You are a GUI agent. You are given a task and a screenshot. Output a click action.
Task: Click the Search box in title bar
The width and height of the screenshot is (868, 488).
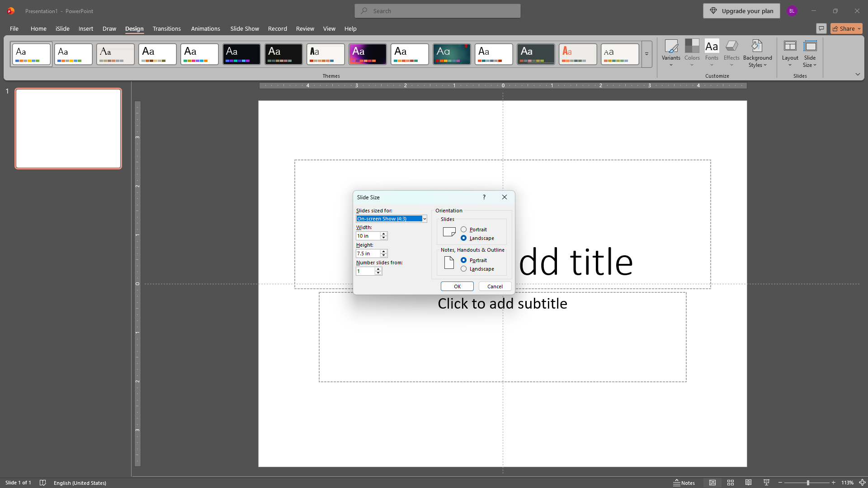click(438, 11)
